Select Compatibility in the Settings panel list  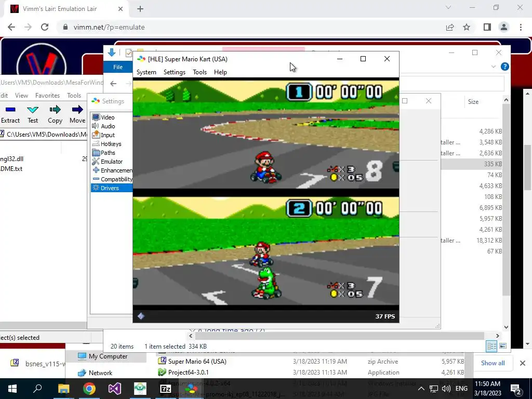point(112,179)
